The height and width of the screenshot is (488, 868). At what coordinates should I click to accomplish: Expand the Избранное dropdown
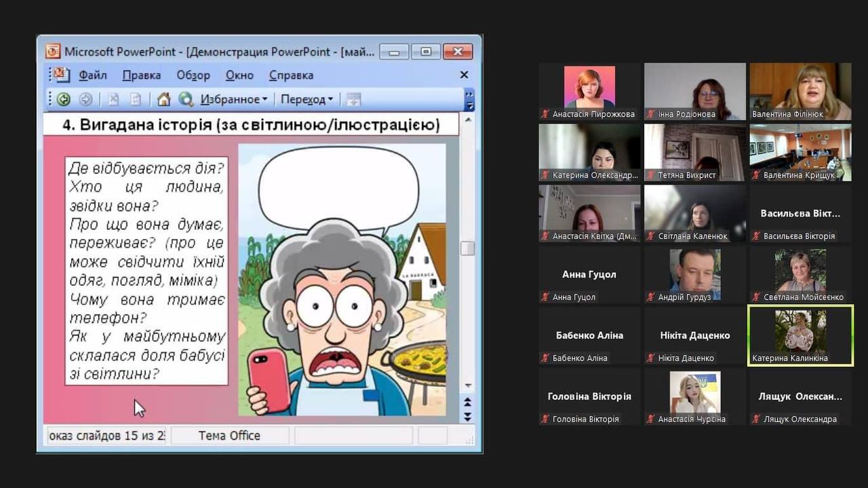tap(234, 100)
